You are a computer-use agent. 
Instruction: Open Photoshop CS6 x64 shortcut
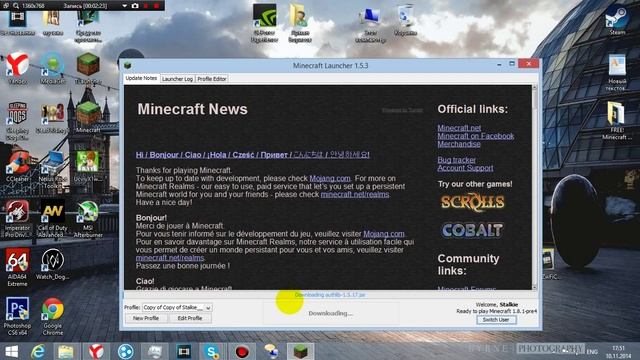click(x=17, y=316)
